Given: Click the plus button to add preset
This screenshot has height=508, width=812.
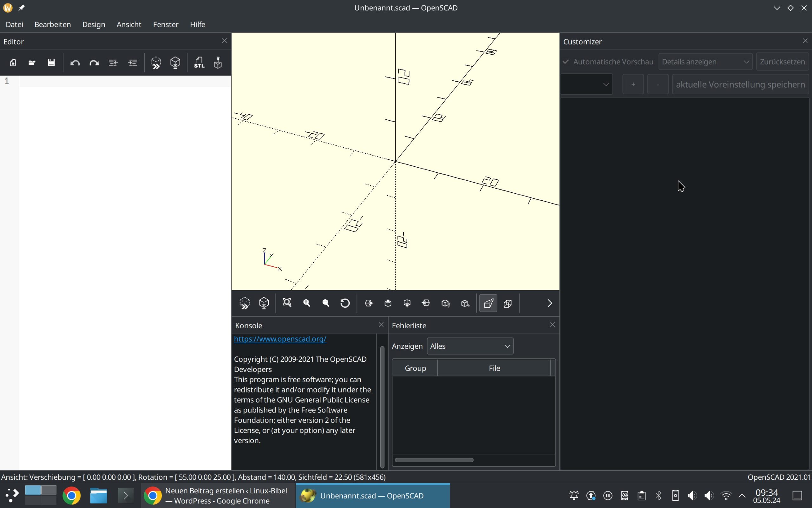Looking at the screenshot, I should tap(633, 84).
